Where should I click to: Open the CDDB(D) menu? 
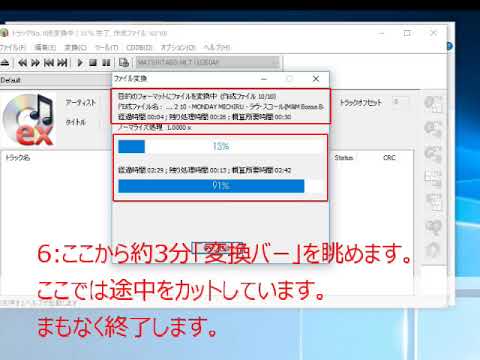tap(139, 47)
